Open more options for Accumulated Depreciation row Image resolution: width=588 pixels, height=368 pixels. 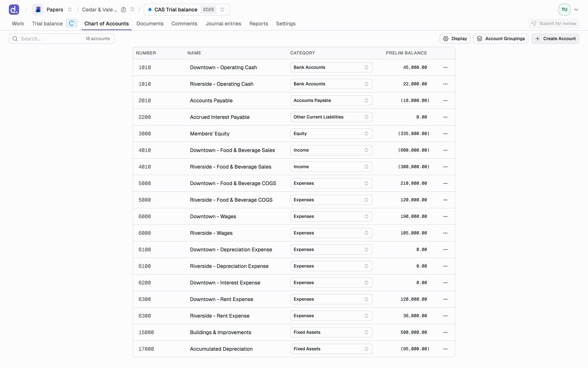445,349
